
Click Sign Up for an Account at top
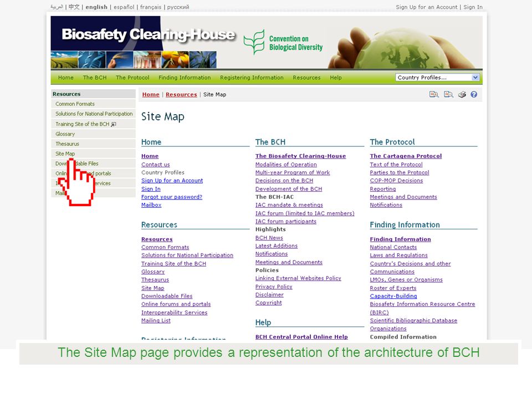[x=427, y=7]
